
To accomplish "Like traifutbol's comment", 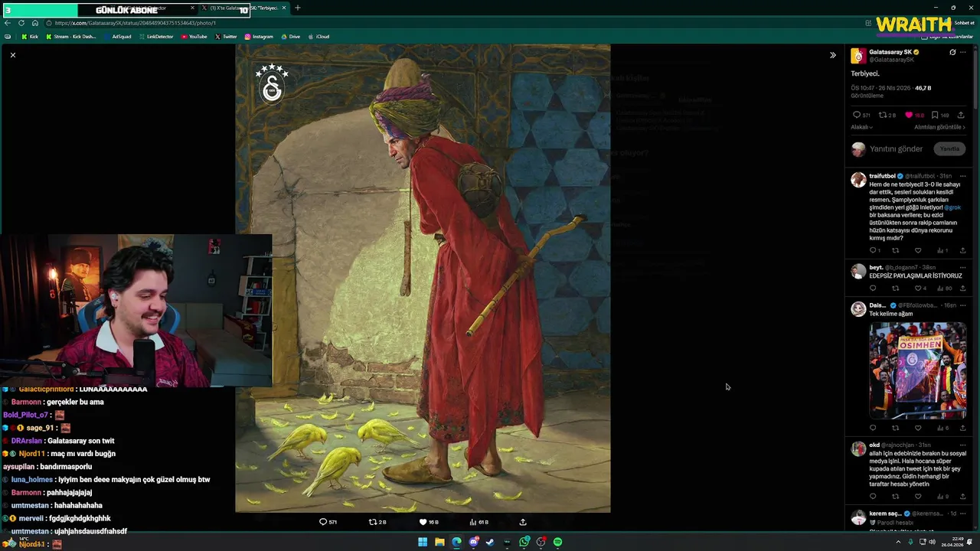I will (918, 250).
